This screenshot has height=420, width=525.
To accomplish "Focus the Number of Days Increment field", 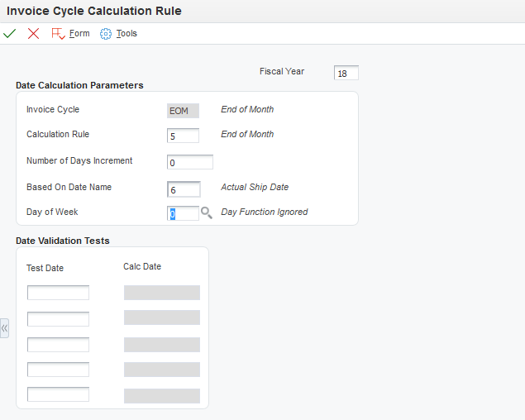I will click(190, 162).
